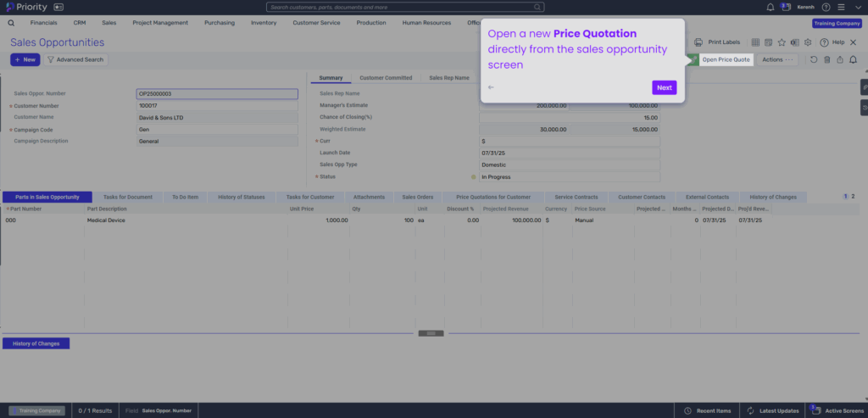This screenshot has height=418, width=868.
Task: Open the Financials menu
Action: click(x=44, y=23)
